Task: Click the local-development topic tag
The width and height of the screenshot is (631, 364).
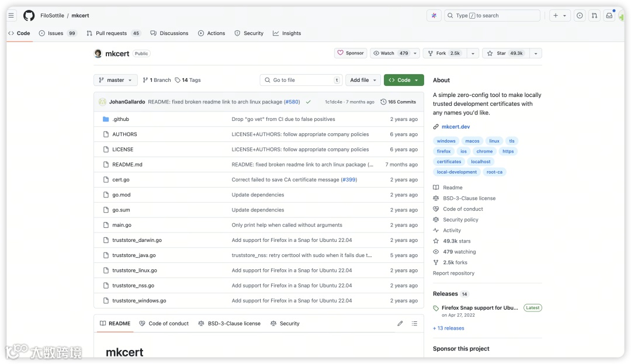Action: click(457, 172)
